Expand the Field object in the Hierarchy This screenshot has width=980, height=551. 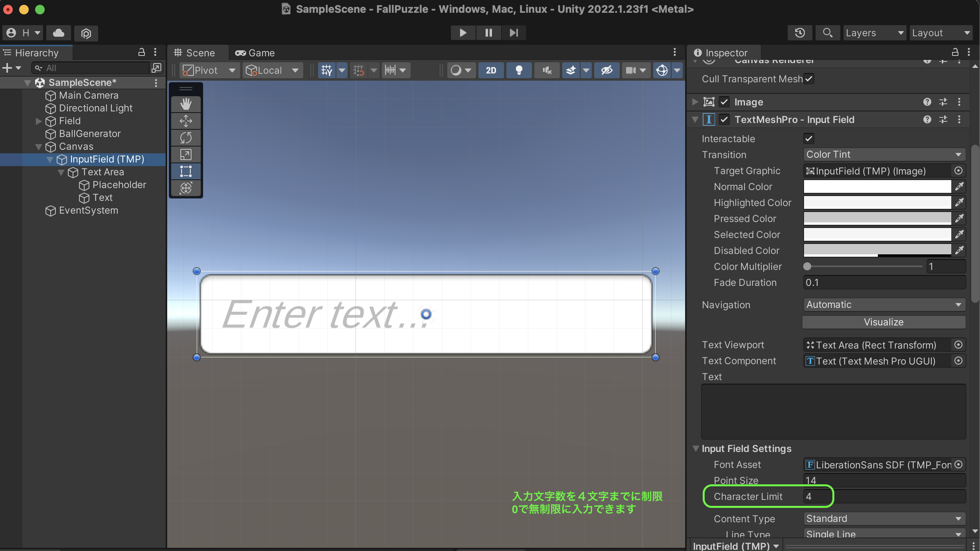tap(39, 121)
